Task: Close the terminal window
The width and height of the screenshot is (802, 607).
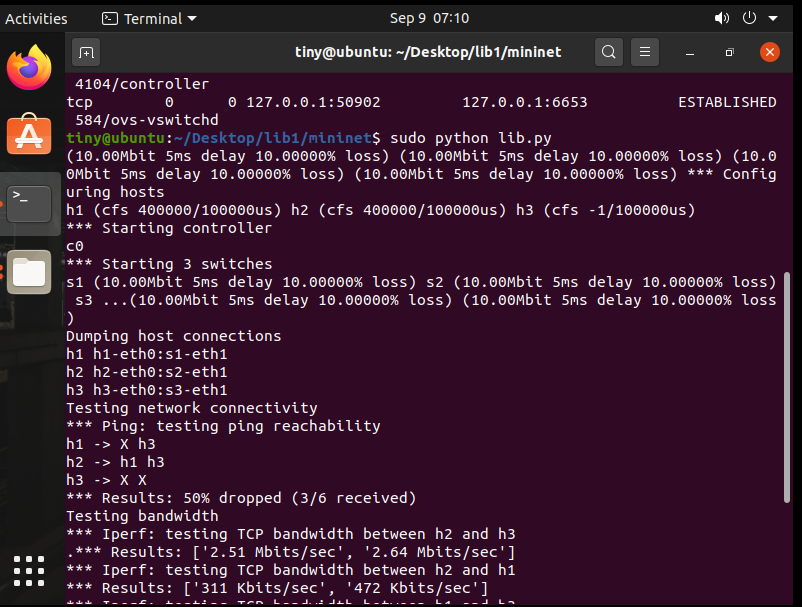Action: (769, 52)
